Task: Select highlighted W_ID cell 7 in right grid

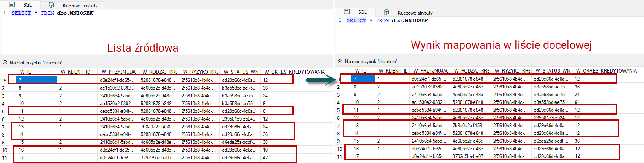Action: tap(363, 79)
